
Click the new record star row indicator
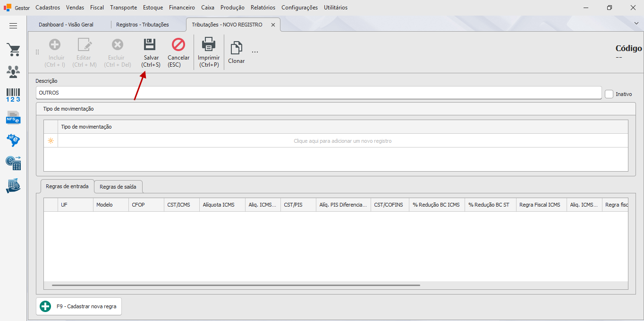click(51, 141)
